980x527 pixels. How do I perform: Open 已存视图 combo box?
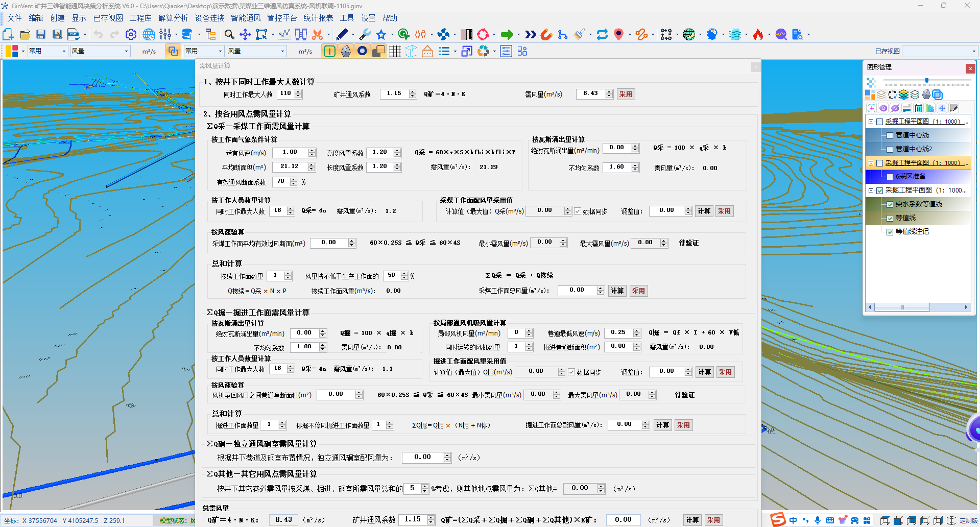pyautogui.click(x=940, y=51)
